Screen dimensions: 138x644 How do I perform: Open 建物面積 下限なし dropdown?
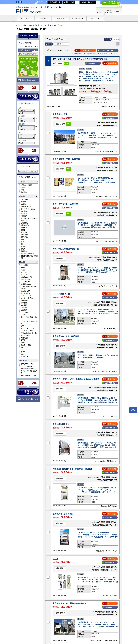26,127
